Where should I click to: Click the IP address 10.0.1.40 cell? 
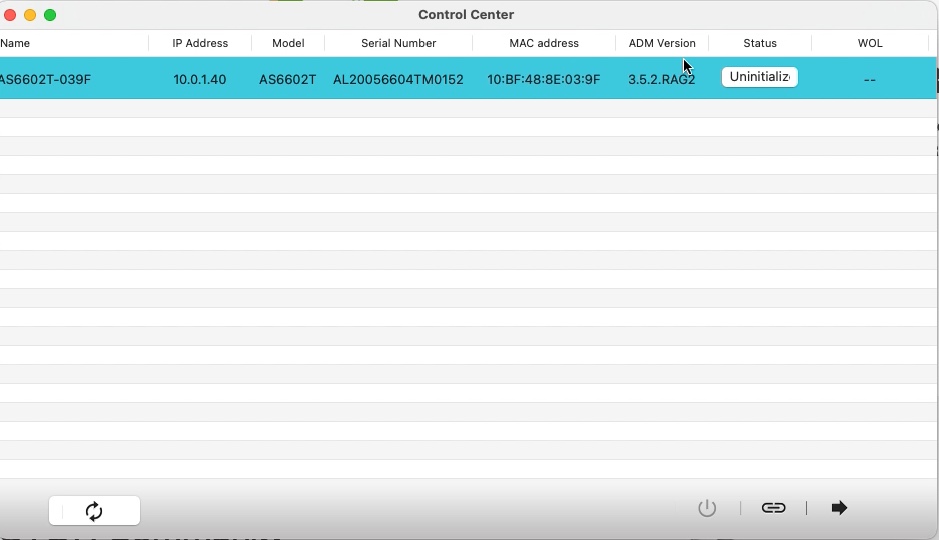200,79
